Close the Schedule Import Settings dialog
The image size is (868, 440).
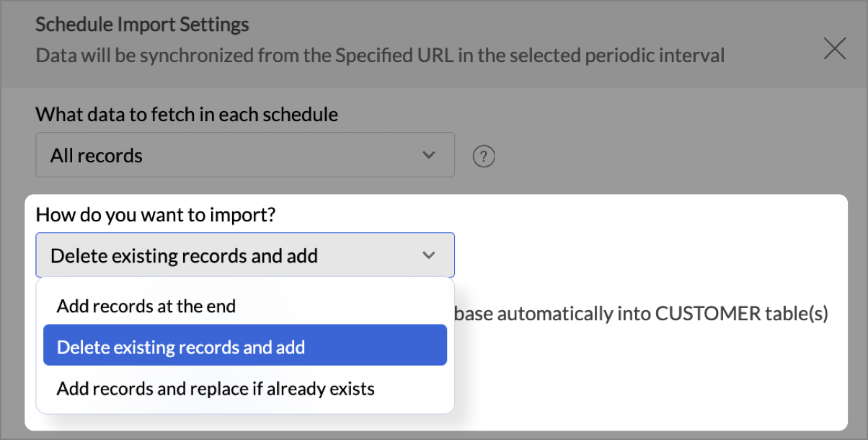click(835, 48)
